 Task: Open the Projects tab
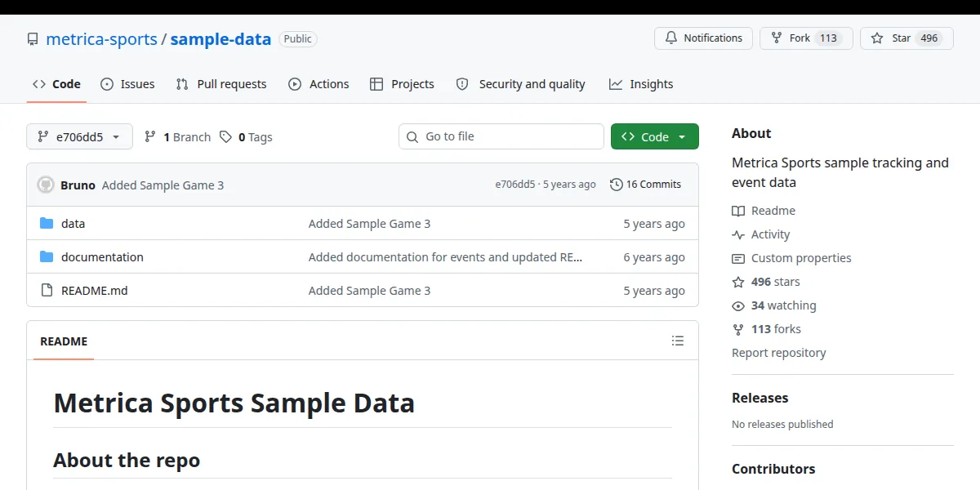click(402, 84)
